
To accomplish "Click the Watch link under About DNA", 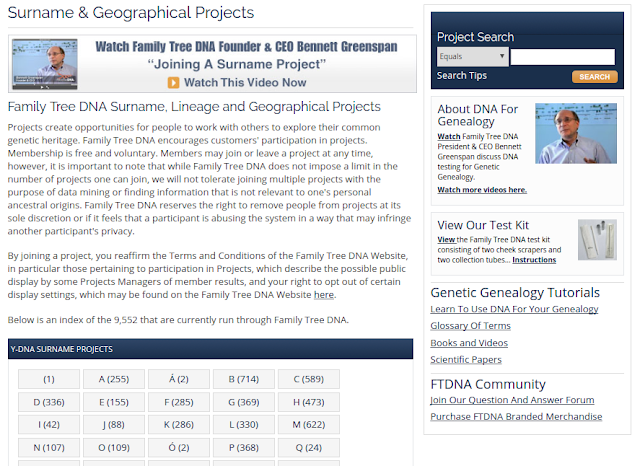I will tap(449, 136).
